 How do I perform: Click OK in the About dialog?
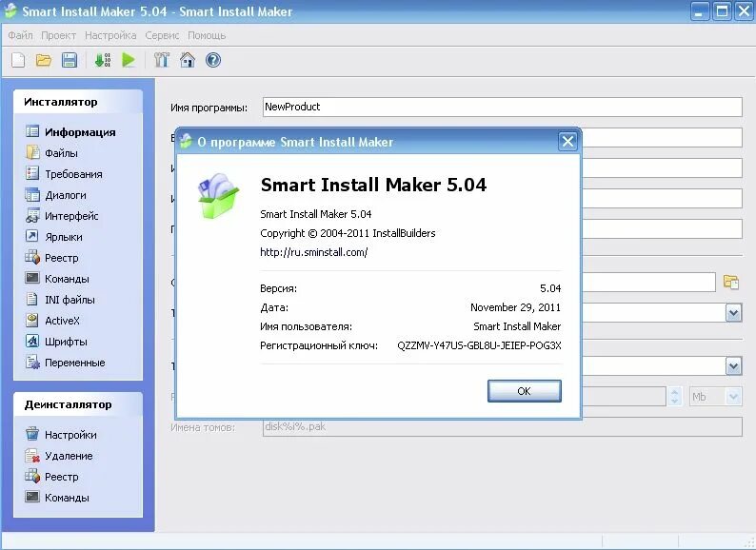[524, 391]
